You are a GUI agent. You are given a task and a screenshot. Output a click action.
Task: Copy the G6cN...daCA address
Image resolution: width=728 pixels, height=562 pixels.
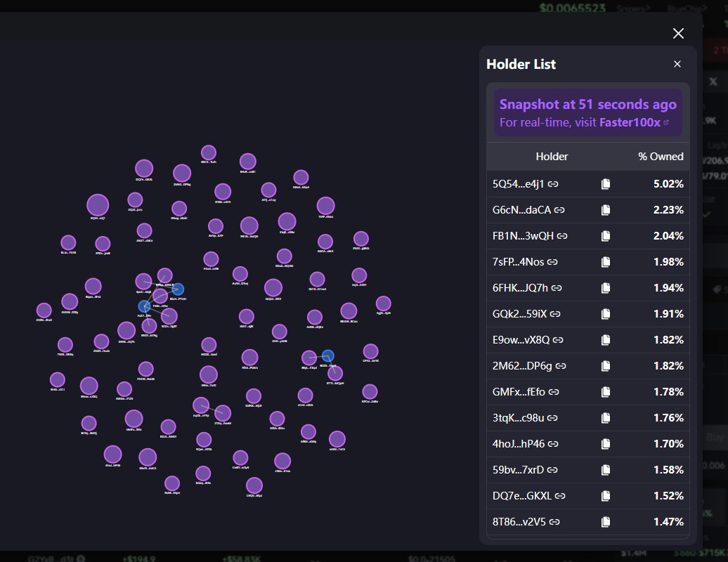click(x=606, y=210)
